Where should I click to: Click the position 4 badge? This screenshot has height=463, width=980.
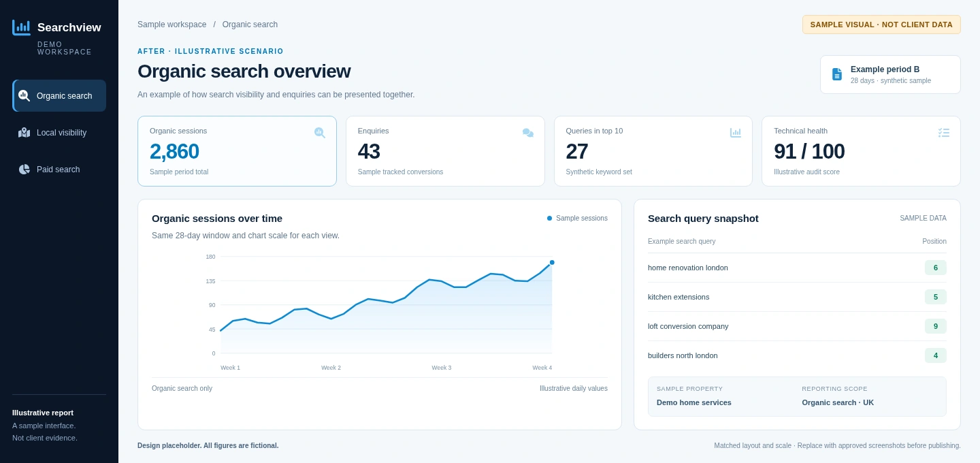pos(935,355)
